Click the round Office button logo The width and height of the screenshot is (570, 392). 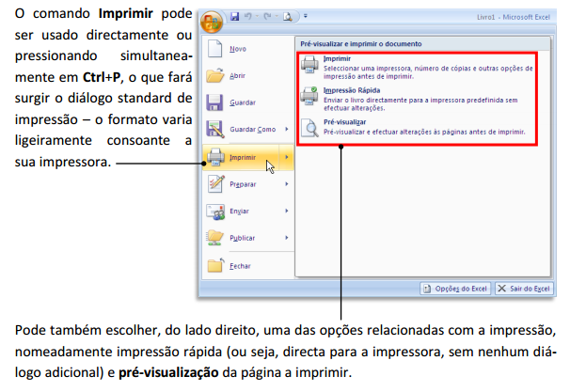[x=211, y=21]
